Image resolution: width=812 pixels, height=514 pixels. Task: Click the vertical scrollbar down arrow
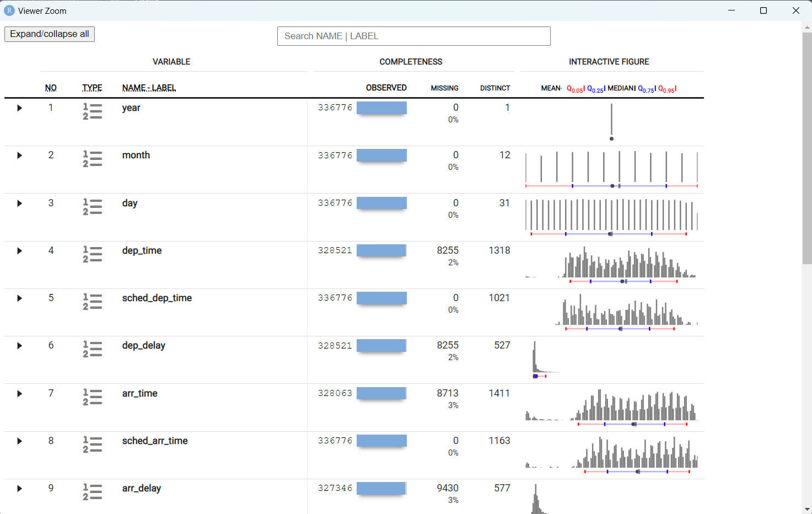click(807, 509)
